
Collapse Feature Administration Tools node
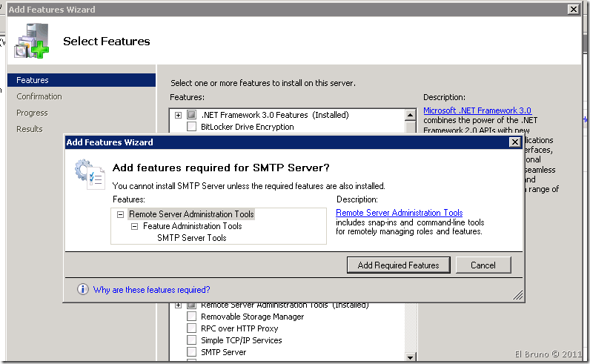[134, 226]
